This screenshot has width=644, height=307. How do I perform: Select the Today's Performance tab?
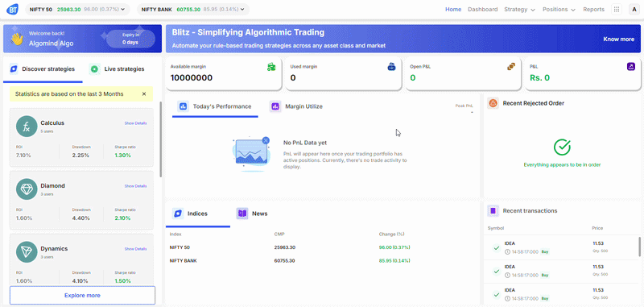click(215, 107)
